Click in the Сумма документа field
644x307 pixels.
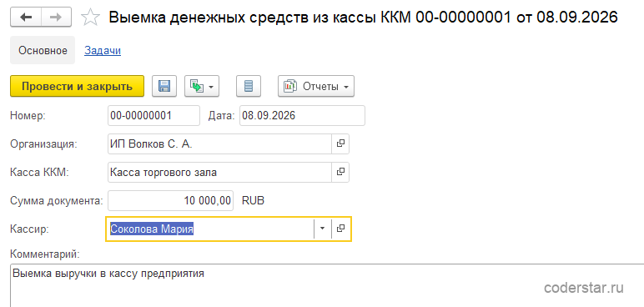[x=170, y=200]
